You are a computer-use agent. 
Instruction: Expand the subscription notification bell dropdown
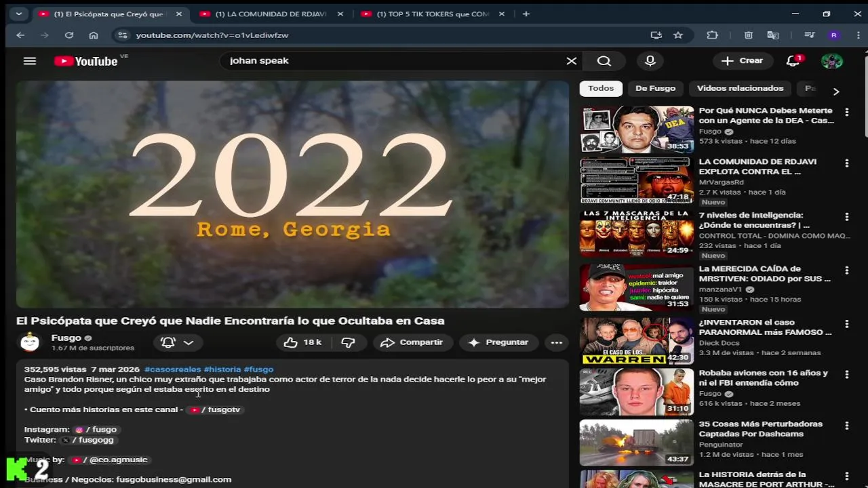pos(178,342)
